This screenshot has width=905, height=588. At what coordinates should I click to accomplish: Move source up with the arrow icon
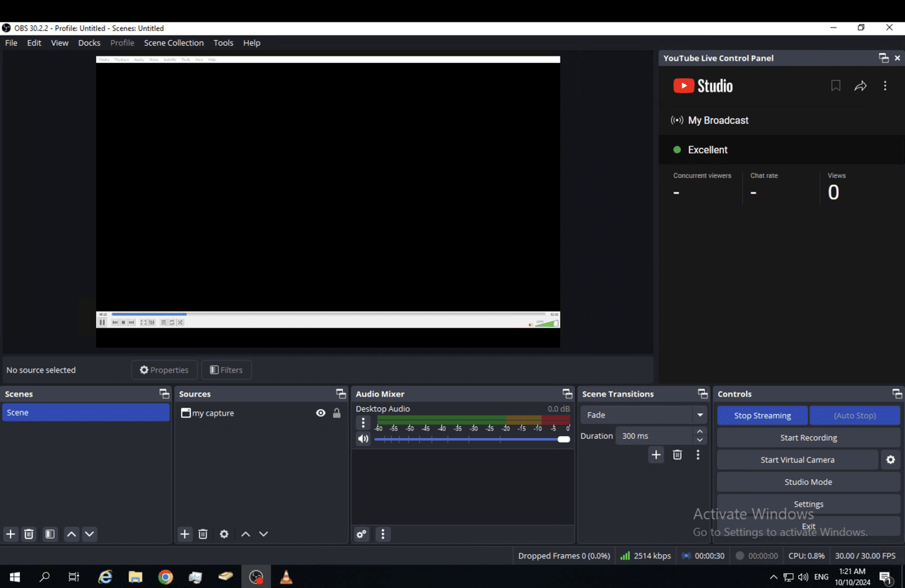245,534
